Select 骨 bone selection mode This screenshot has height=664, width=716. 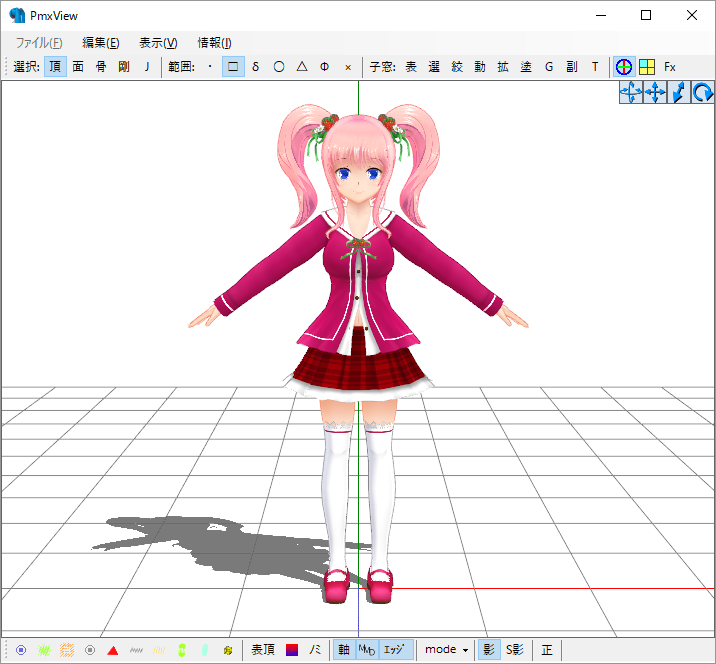(101, 67)
